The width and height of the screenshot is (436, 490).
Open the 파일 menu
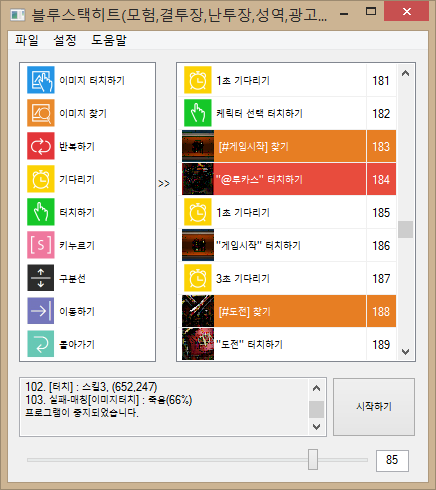point(27,40)
